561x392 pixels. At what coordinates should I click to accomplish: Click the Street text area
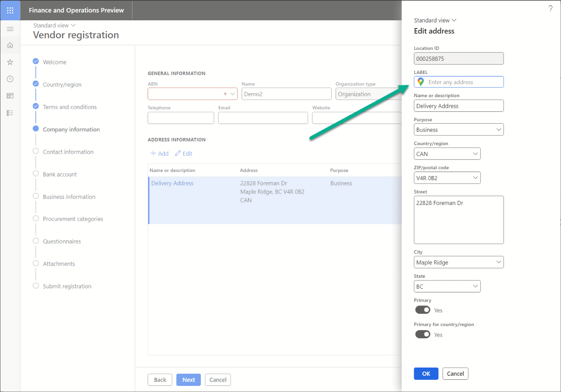pyautogui.click(x=458, y=220)
